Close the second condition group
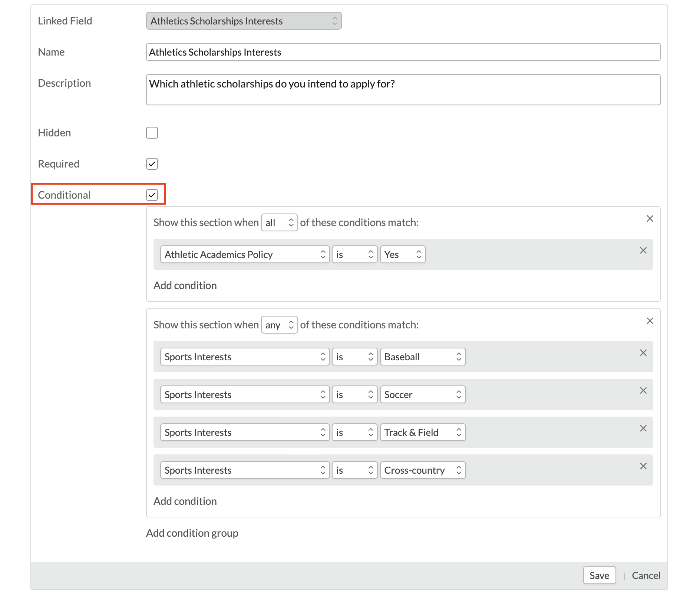Viewport: 700px width, 596px height. 650,321
